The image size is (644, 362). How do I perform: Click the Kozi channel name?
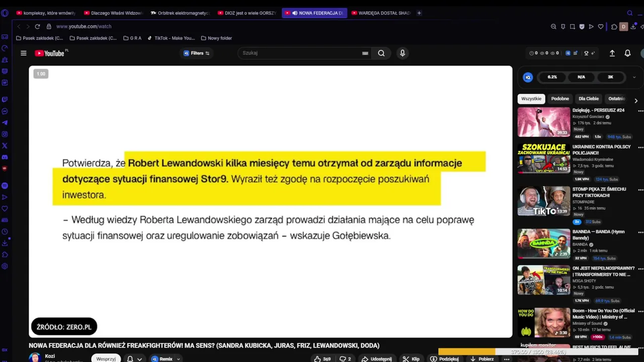[50, 356]
